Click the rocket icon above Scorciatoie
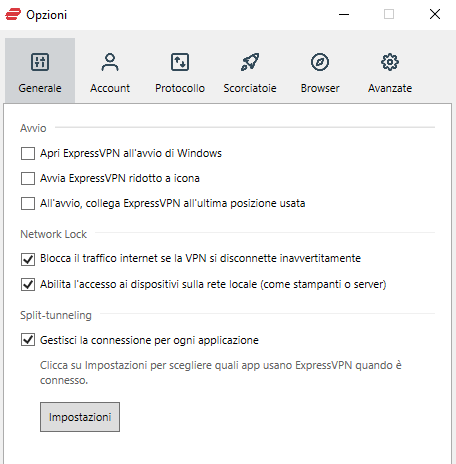 tap(250, 62)
